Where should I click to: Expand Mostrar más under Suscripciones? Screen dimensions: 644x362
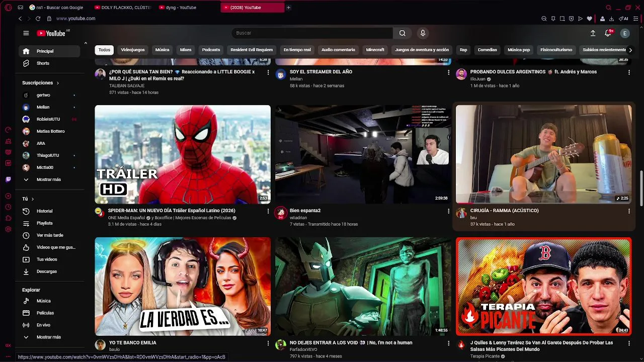pyautogui.click(x=49, y=179)
